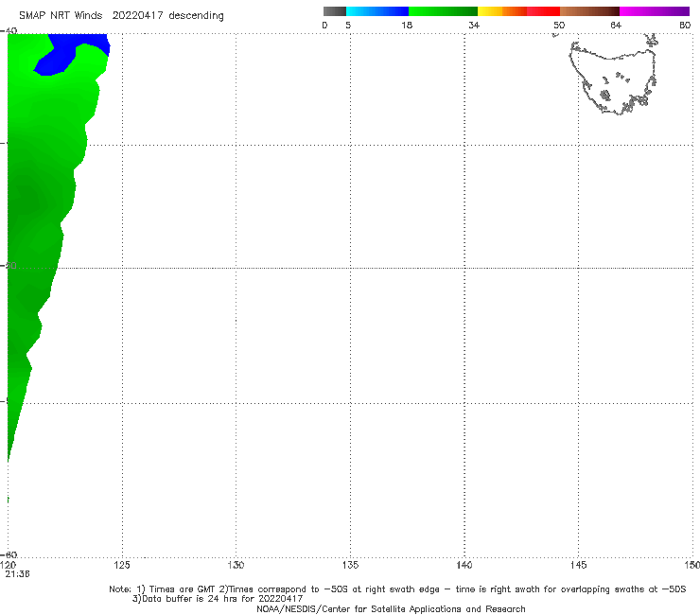Select the red segment of the color bar
The image size is (700, 615).
point(543,11)
